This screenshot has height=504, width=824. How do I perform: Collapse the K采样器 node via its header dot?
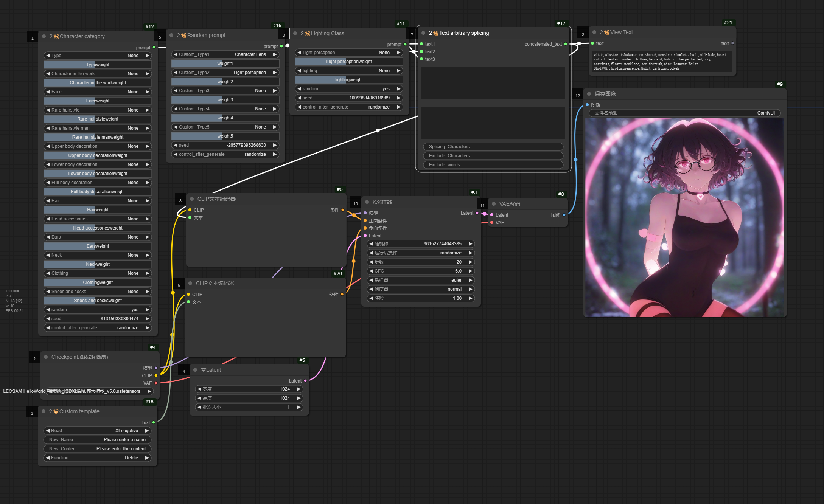367,202
